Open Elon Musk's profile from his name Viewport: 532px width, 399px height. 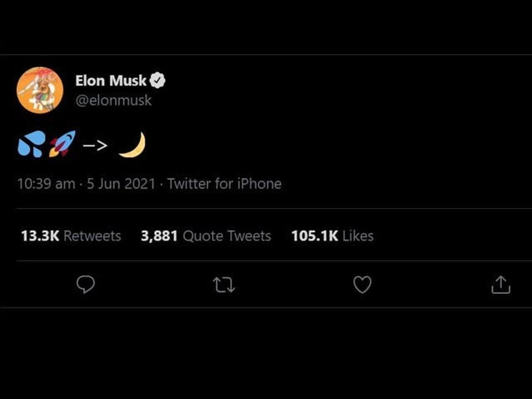click(x=110, y=80)
